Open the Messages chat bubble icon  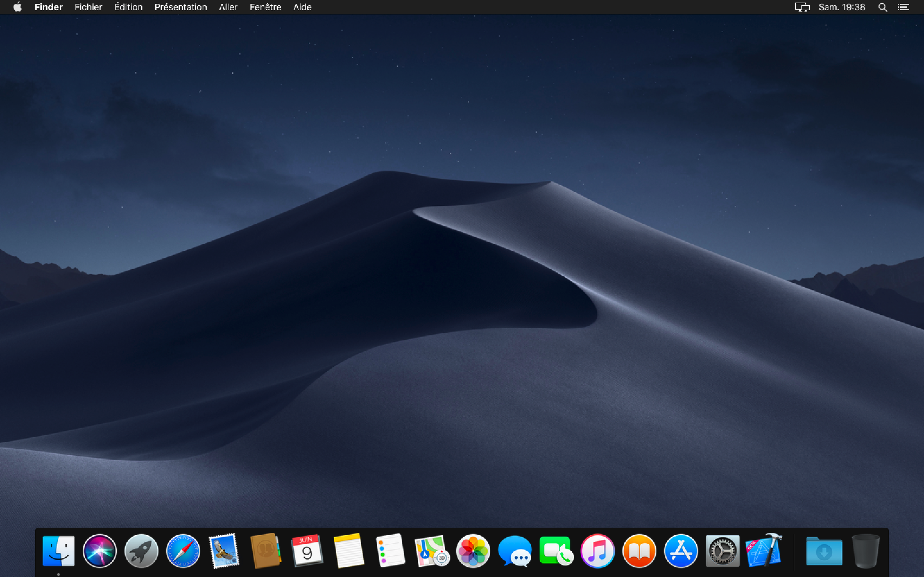pyautogui.click(x=514, y=551)
